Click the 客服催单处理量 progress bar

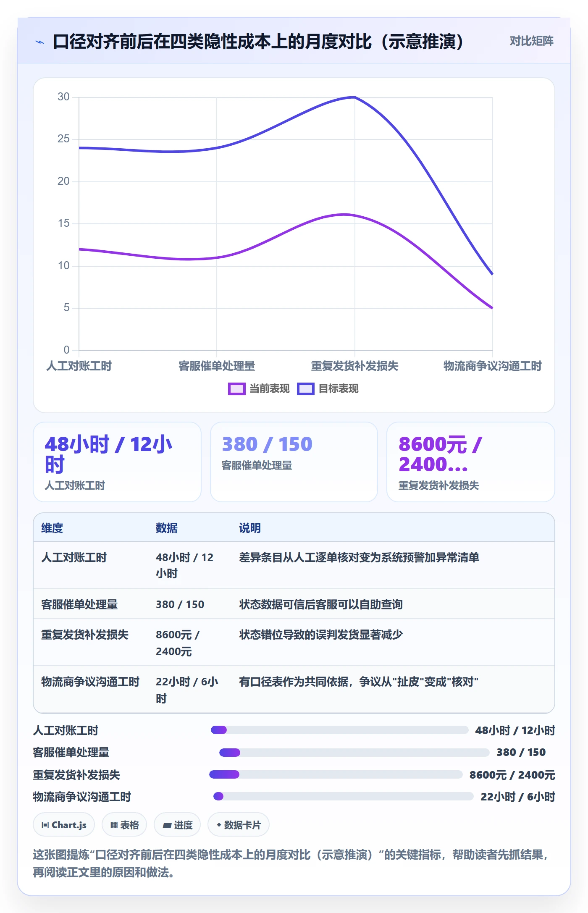pyautogui.click(x=354, y=753)
